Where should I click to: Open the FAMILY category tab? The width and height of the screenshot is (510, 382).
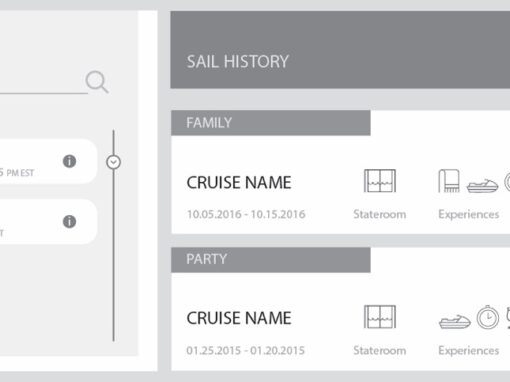coord(271,123)
